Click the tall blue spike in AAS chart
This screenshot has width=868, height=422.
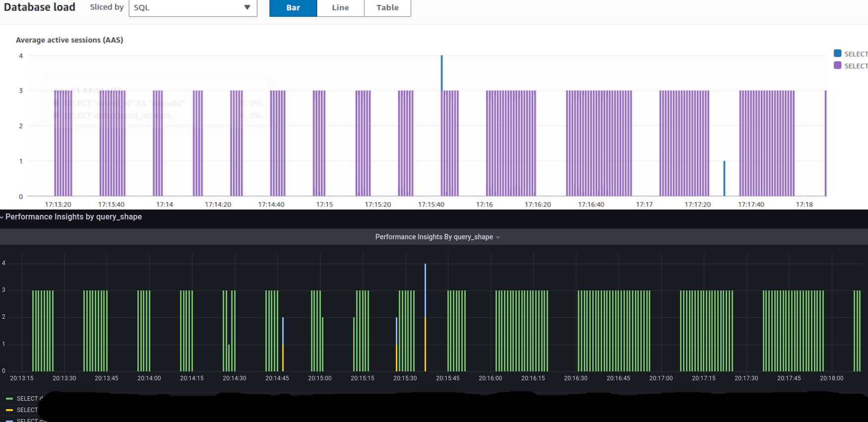point(441,73)
